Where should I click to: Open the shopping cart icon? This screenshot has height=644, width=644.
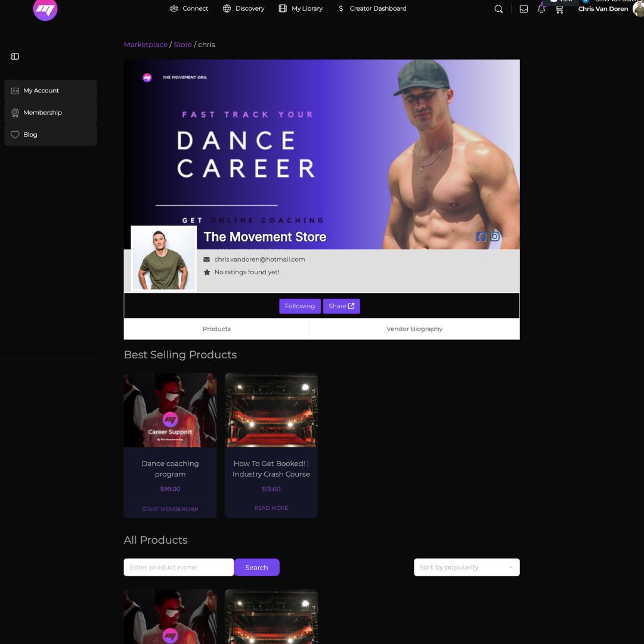click(559, 9)
